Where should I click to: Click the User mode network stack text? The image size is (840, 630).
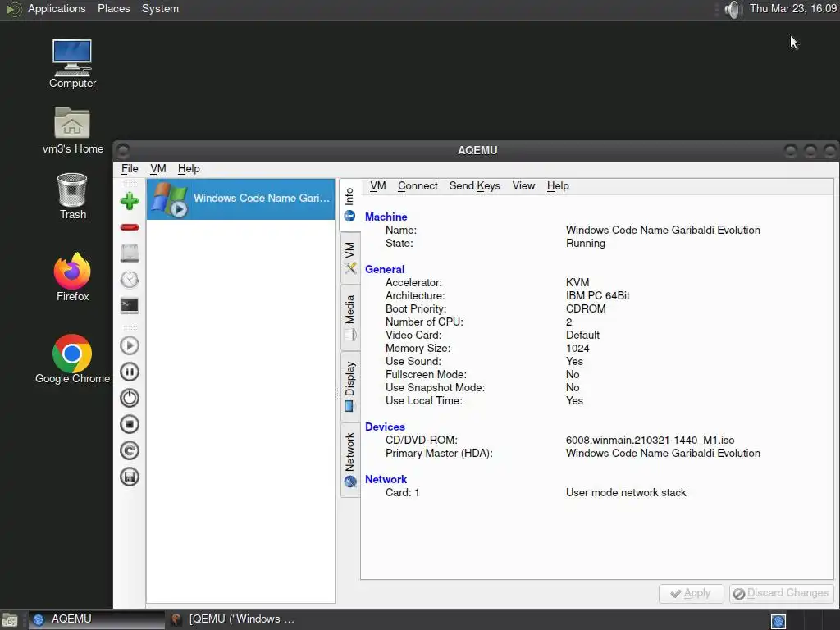626,493
